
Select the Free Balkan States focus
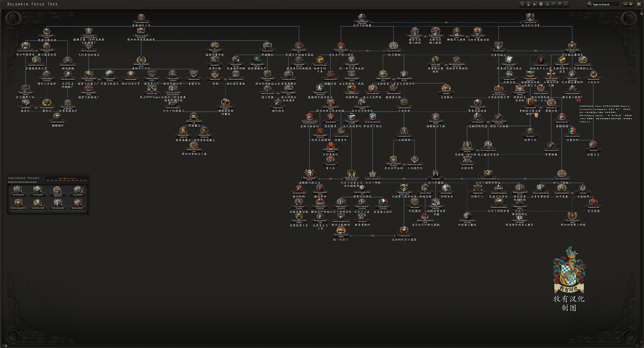point(404,232)
